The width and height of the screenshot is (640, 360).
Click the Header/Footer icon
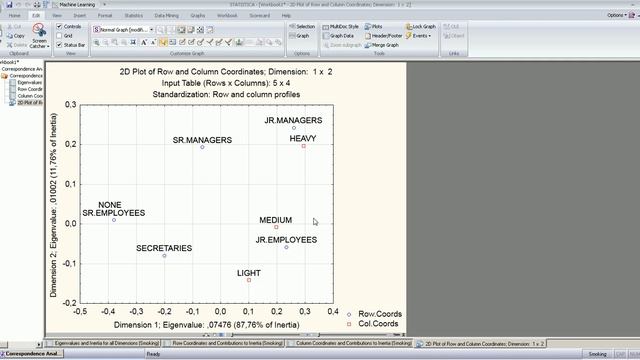click(368, 36)
